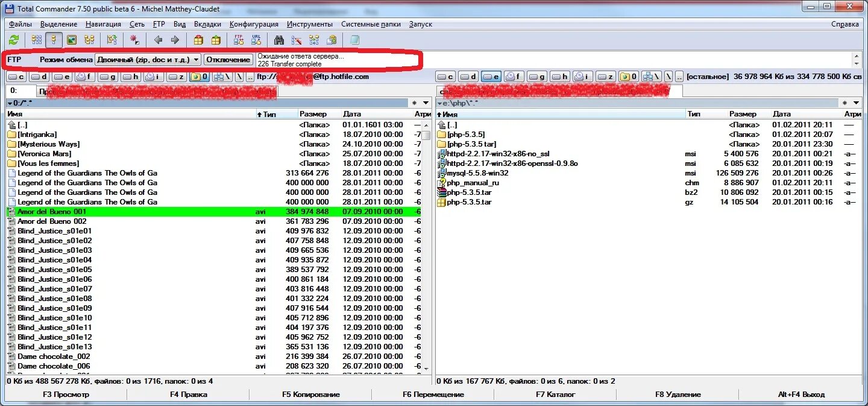Open network neighborhood in right drive bar
The image size is (868, 406).
tap(652, 77)
